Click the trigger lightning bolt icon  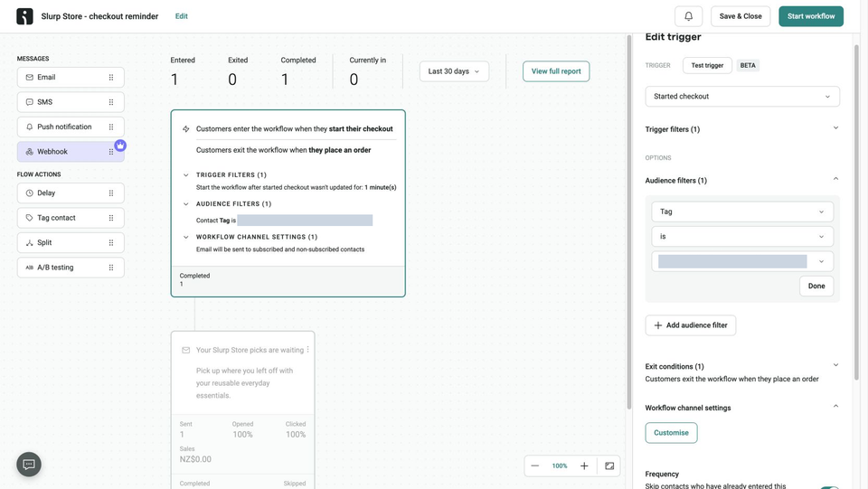186,129
